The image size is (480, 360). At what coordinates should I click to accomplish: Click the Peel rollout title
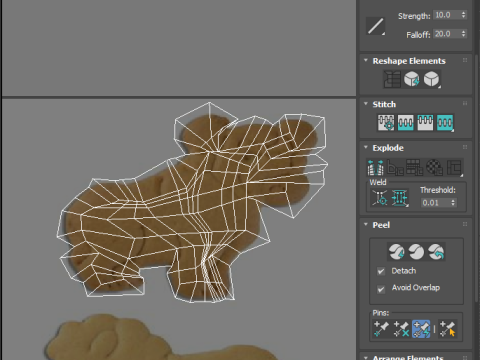[x=381, y=225]
